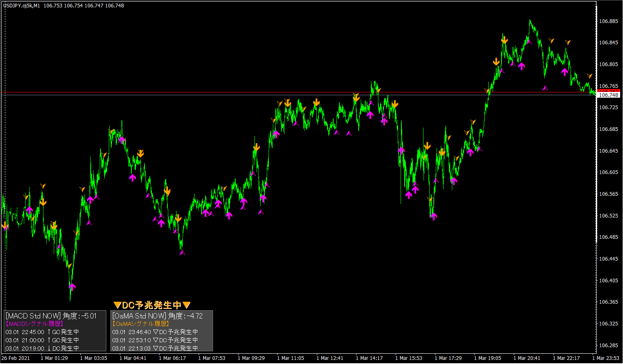Viewport: 623px width, 364px height.
Task: Click the 1 Mar 15:53 time label
Action: tap(409, 358)
